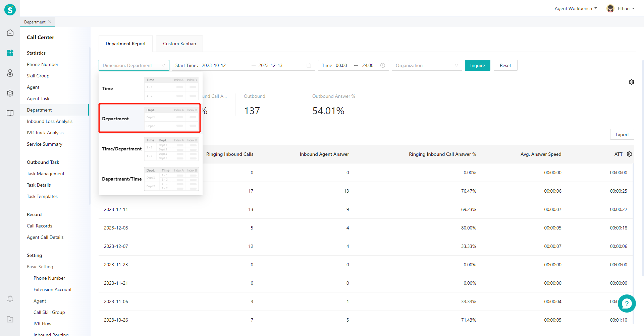The width and height of the screenshot is (644, 336).
Task: Expand Ethan user menu
Action: 626,8
